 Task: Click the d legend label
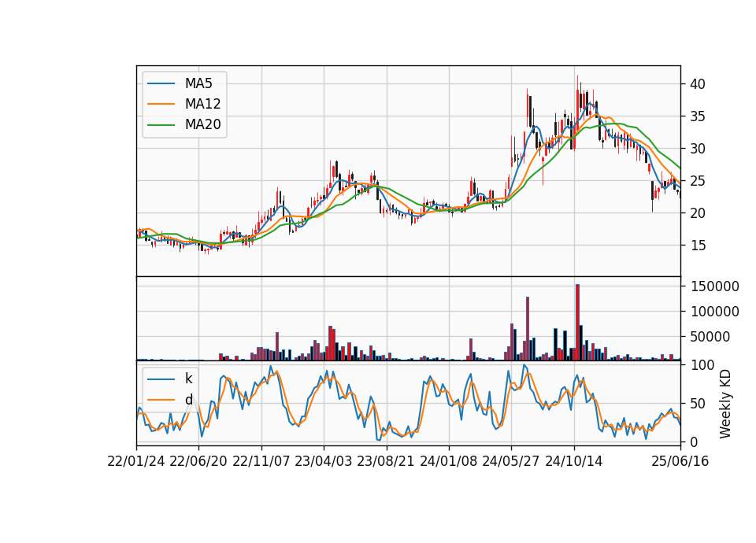[x=189, y=400]
